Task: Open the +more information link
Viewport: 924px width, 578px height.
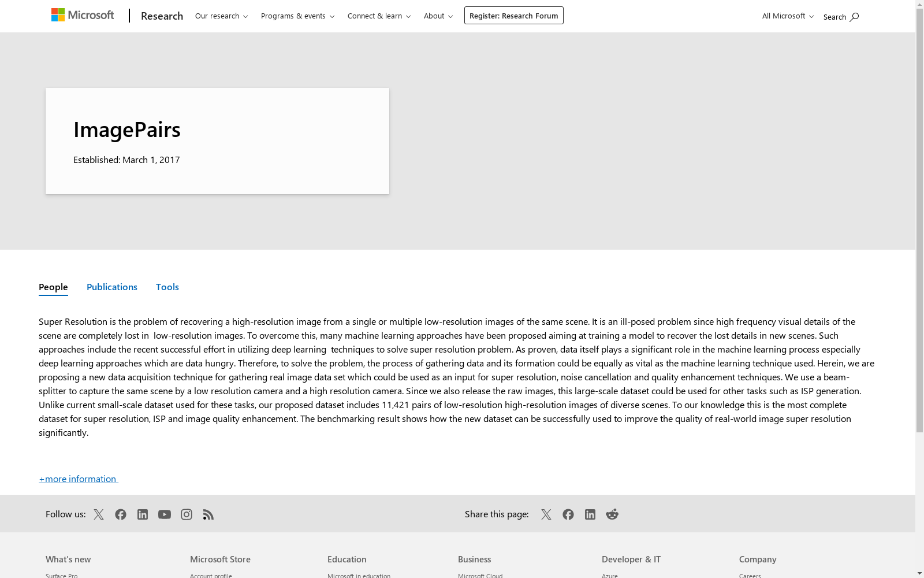Action: (79, 479)
